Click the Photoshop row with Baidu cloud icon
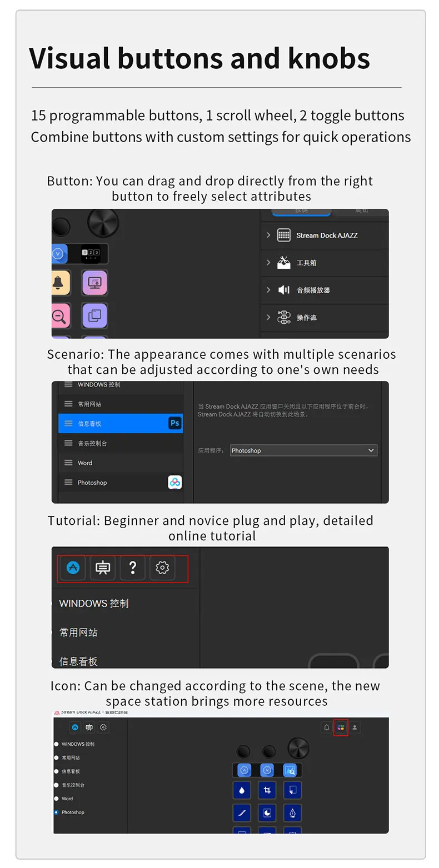The width and height of the screenshot is (439, 868). point(121,483)
